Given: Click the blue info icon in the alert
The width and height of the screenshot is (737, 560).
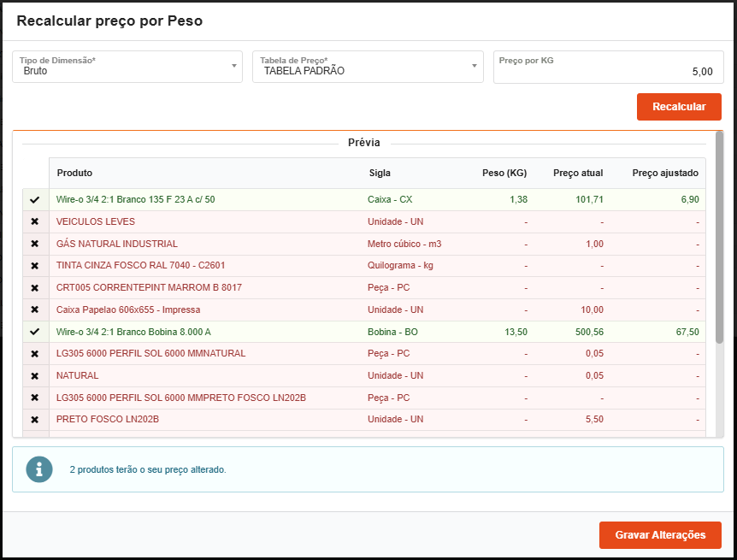Looking at the screenshot, I should 38,469.
